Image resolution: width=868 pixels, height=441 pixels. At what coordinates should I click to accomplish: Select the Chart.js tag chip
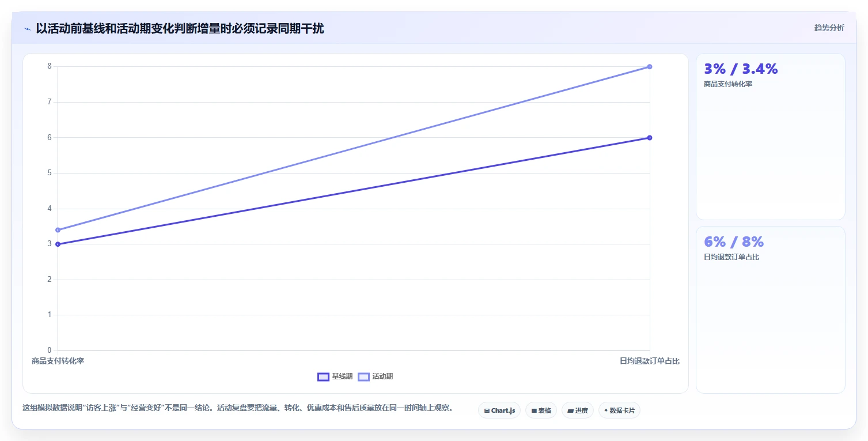[499, 410]
